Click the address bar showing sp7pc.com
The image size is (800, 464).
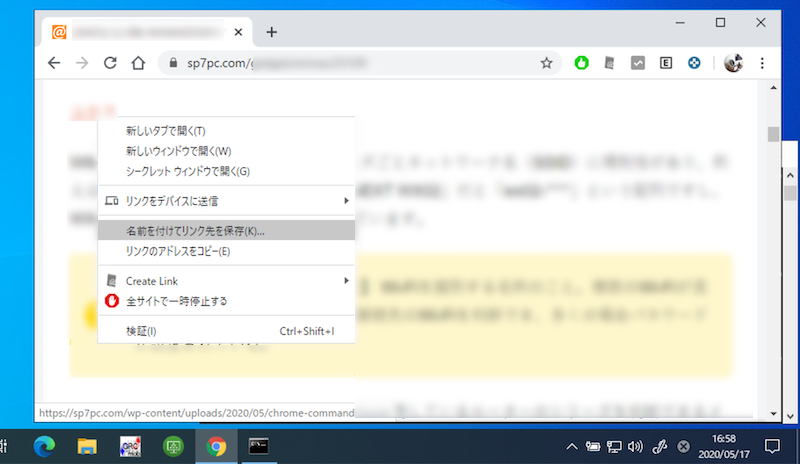(350, 63)
